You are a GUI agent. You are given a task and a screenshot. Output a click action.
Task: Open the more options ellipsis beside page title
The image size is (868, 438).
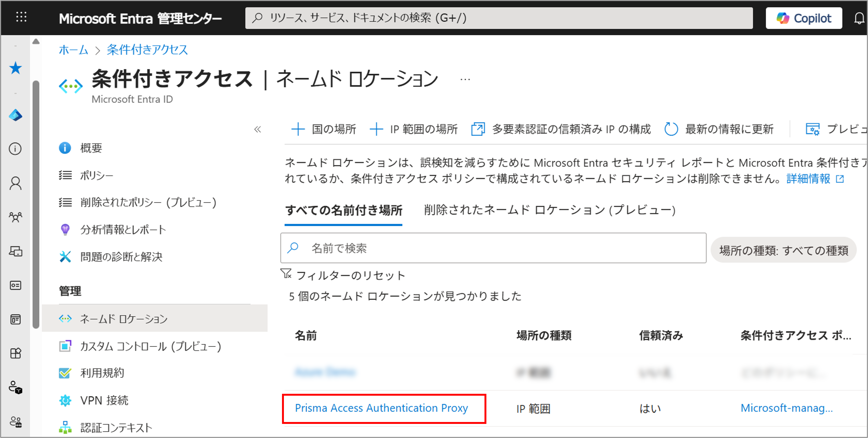pyautogui.click(x=465, y=80)
